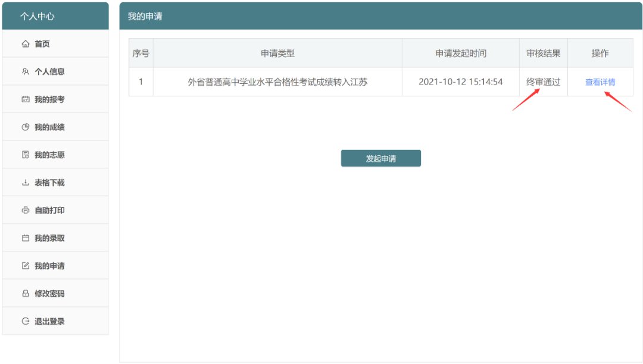Screen dimensions: 643x364
Task: Click the pie chart icon for 我的成绩
Action: (x=25, y=127)
